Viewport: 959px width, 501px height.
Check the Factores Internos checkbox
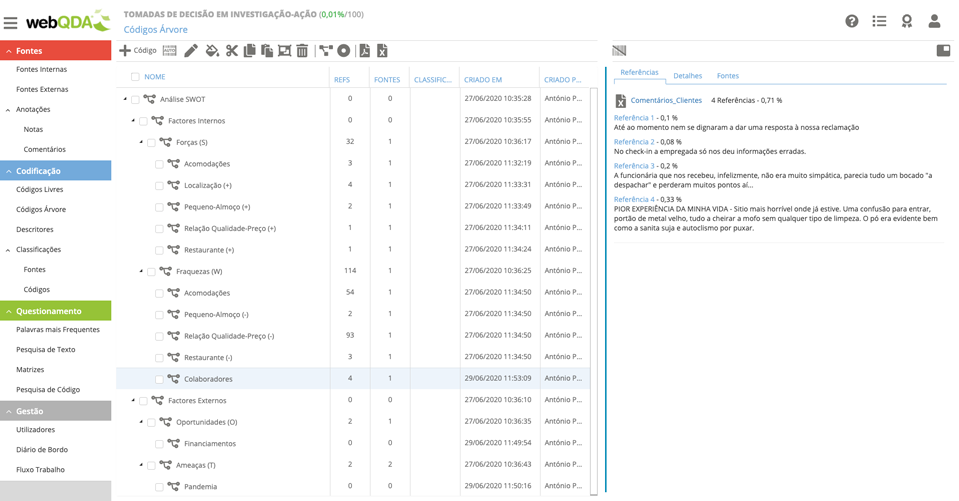click(x=143, y=121)
